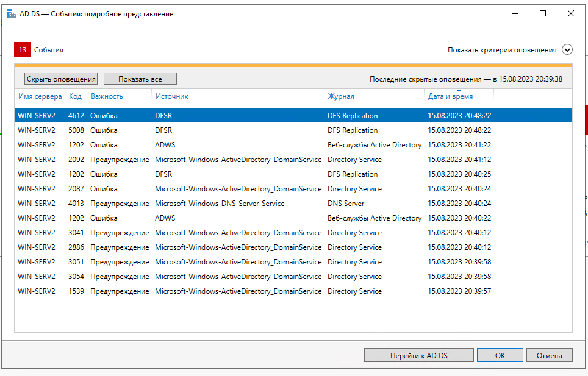The image size is (588, 376).
Task: Sort by Важность column header
Action: (107, 96)
